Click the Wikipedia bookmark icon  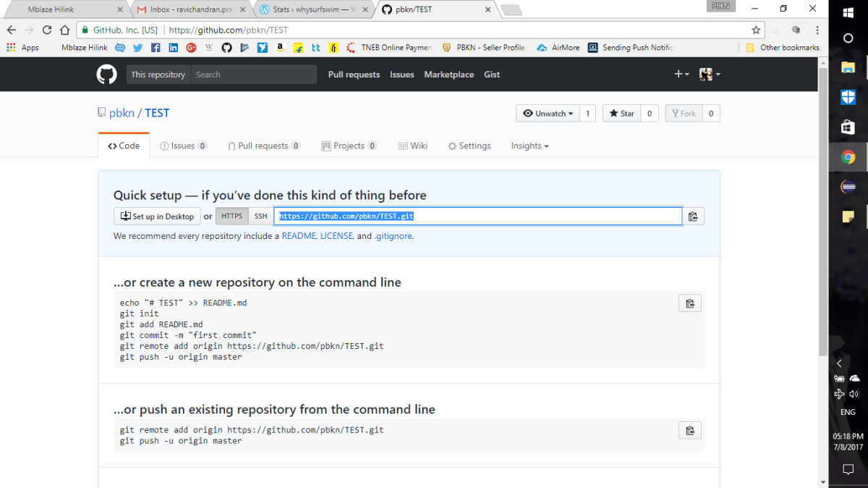pos(208,47)
